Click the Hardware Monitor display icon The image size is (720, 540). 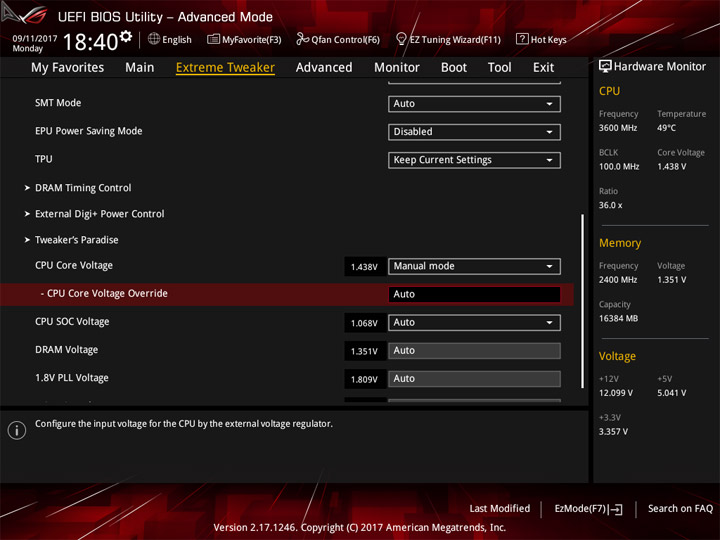point(605,66)
